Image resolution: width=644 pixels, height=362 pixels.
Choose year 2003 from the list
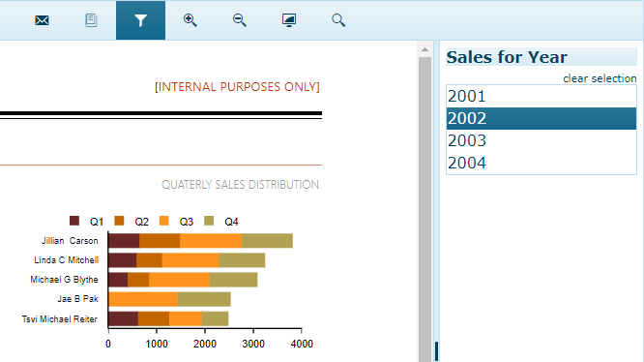[542, 141]
